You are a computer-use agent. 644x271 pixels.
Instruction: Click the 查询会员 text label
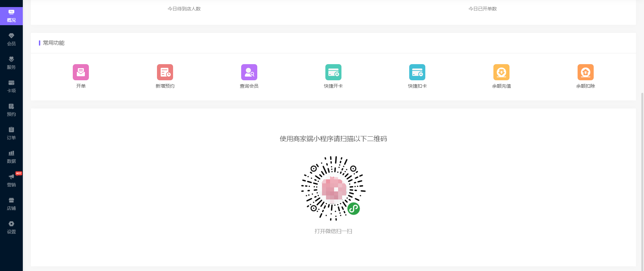pos(249,86)
